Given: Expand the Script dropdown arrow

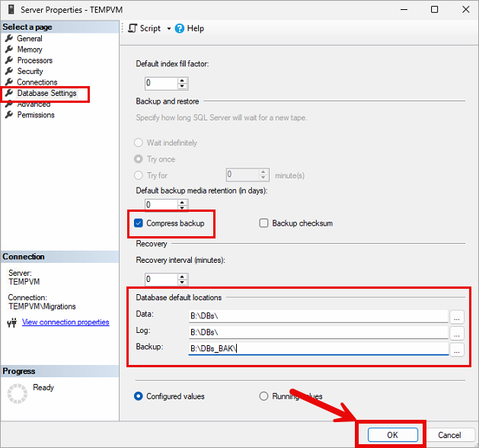Looking at the screenshot, I should click(x=168, y=29).
